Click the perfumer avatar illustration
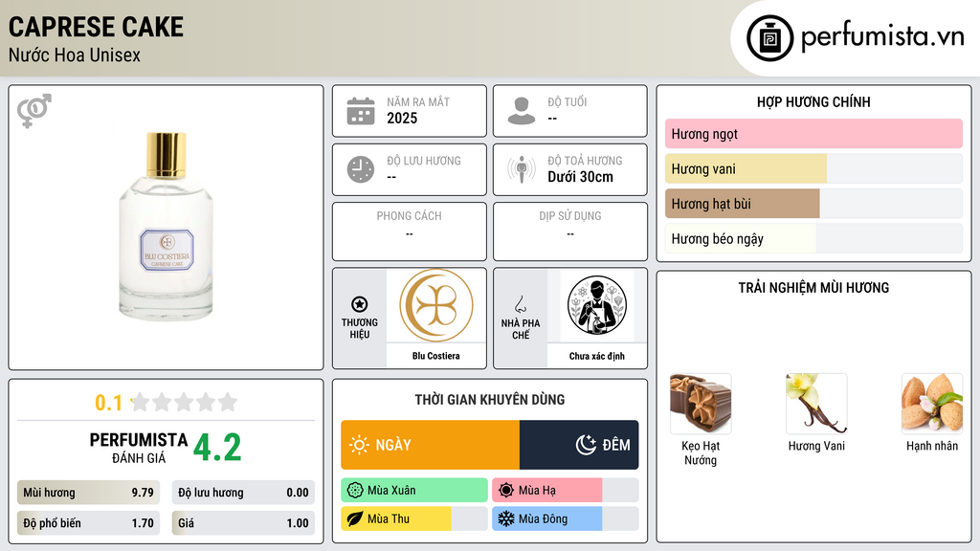This screenshot has height=551, width=980. [x=597, y=305]
